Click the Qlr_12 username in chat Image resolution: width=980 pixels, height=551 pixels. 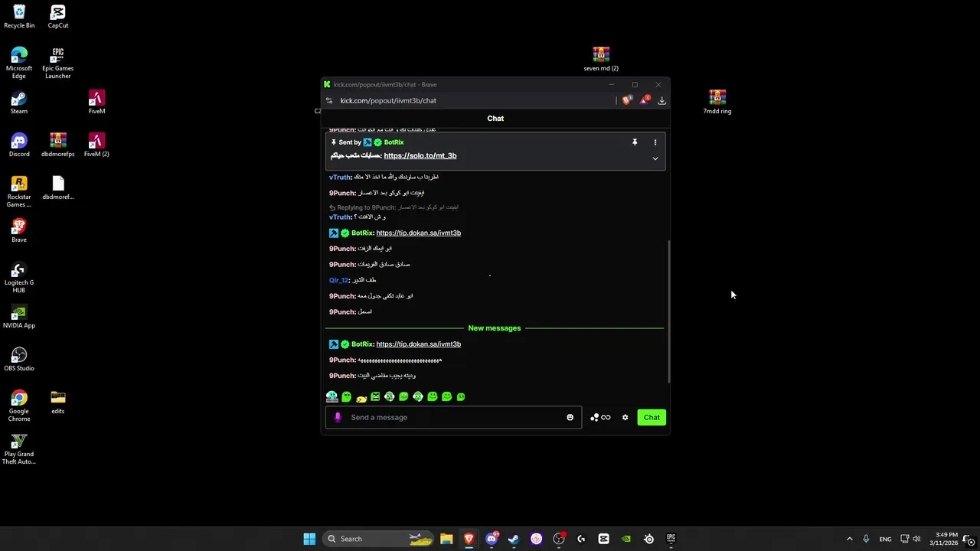(338, 280)
